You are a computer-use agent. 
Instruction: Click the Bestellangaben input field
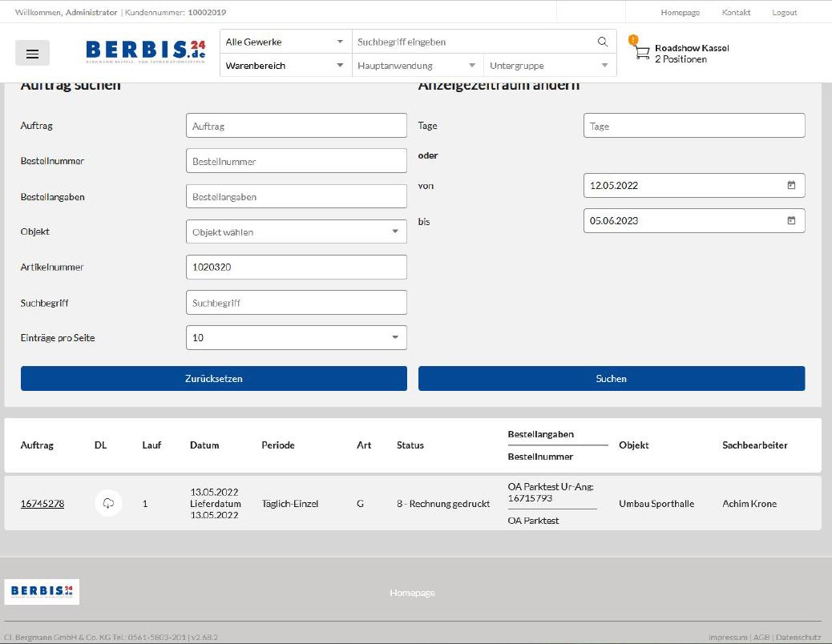click(296, 197)
